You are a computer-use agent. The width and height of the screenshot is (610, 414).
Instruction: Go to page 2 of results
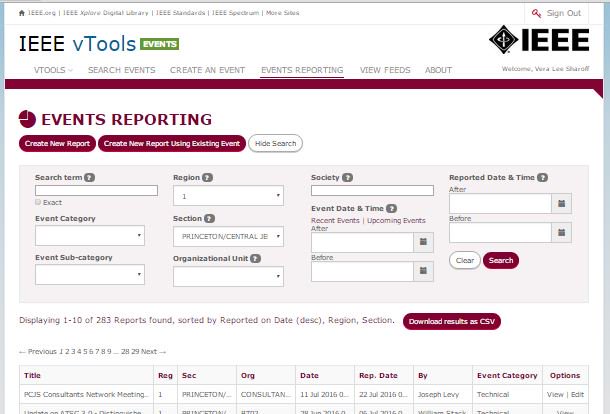click(67, 351)
